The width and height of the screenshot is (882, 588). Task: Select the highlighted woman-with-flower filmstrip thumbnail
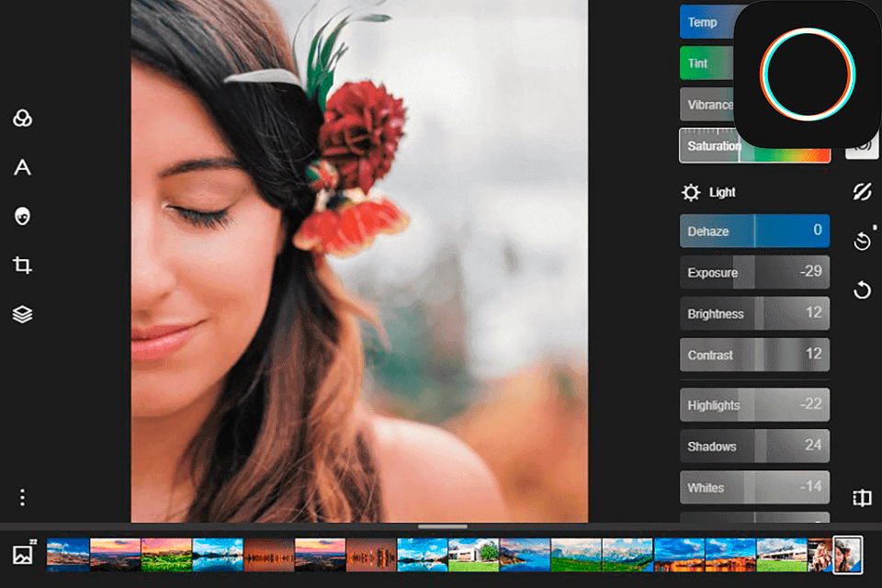pos(847,555)
